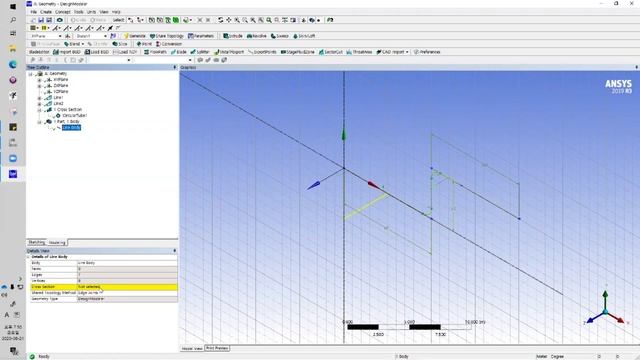This screenshot has width=640, height=360.
Task: Expand the XYPlane tree node
Action: pyautogui.click(x=40, y=80)
